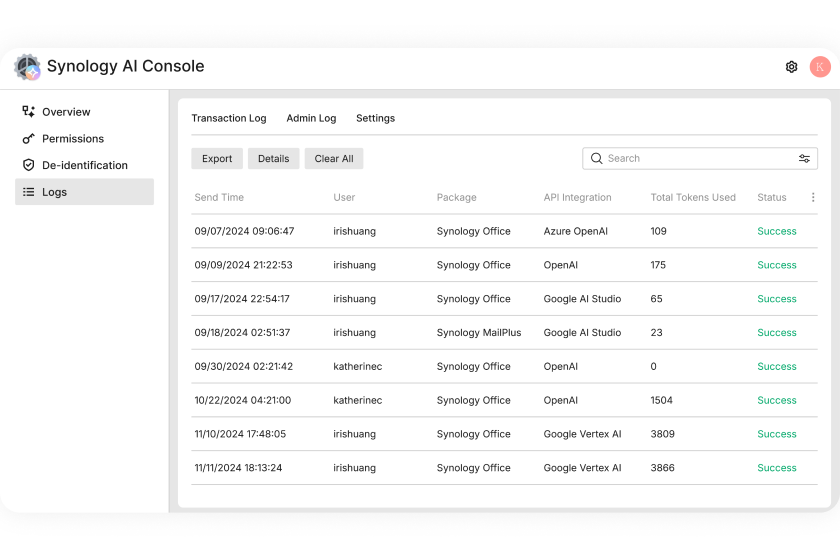
Task: Select the 09/07/2024 09:06:47 log row
Action: 504,231
